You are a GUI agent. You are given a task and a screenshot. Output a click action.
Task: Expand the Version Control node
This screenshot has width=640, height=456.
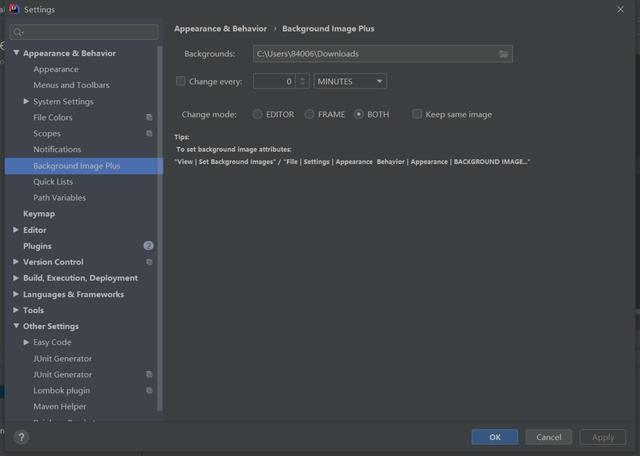[16, 262]
